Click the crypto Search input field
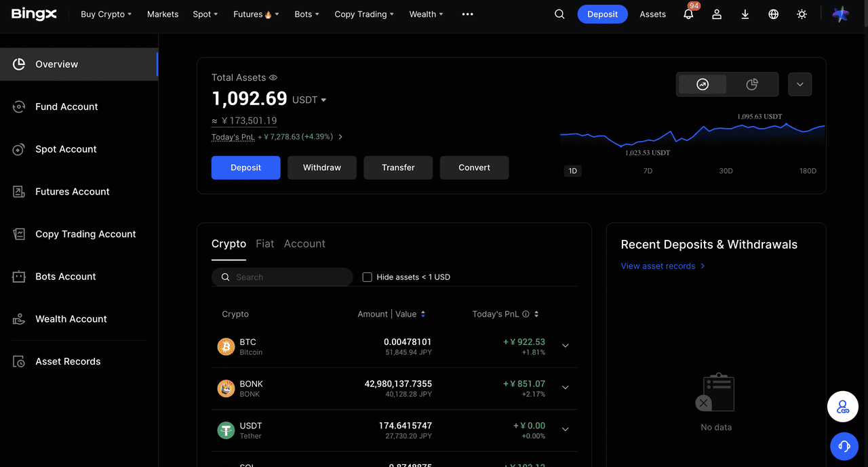This screenshot has height=467, width=868. [288, 277]
